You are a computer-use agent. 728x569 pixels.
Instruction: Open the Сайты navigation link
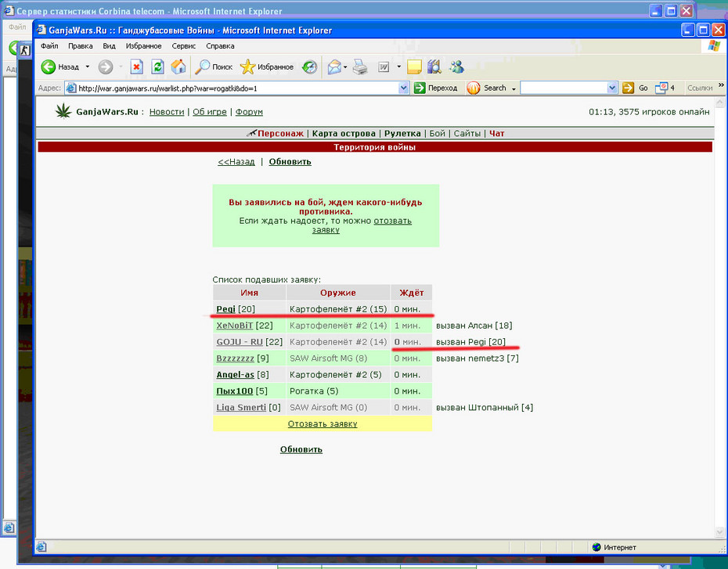pos(467,133)
